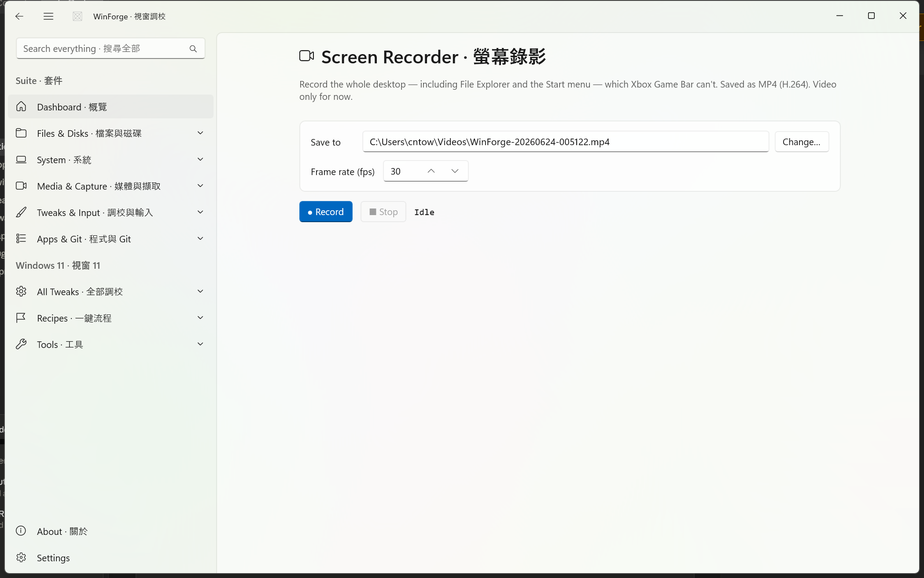Click the Tools wrench icon
This screenshot has height=578, width=924.
(x=21, y=344)
